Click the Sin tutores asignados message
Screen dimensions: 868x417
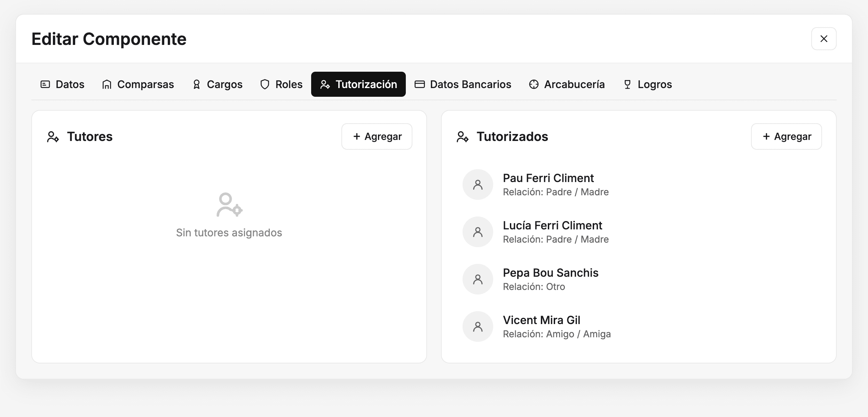[x=229, y=233]
